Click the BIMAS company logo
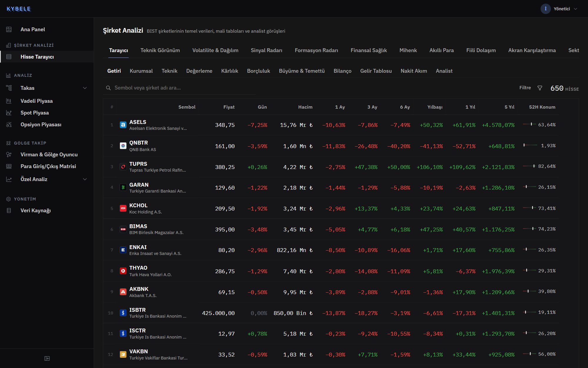 click(x=123, y=229)
